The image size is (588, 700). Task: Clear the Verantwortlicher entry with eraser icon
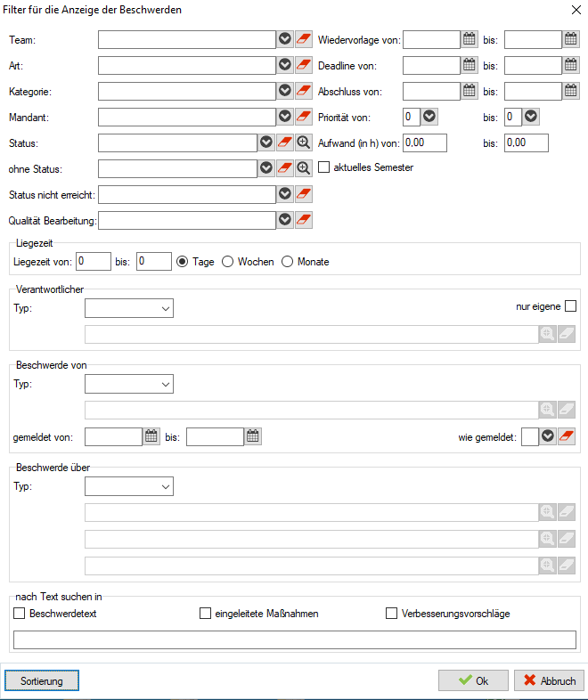pos(567,334)
